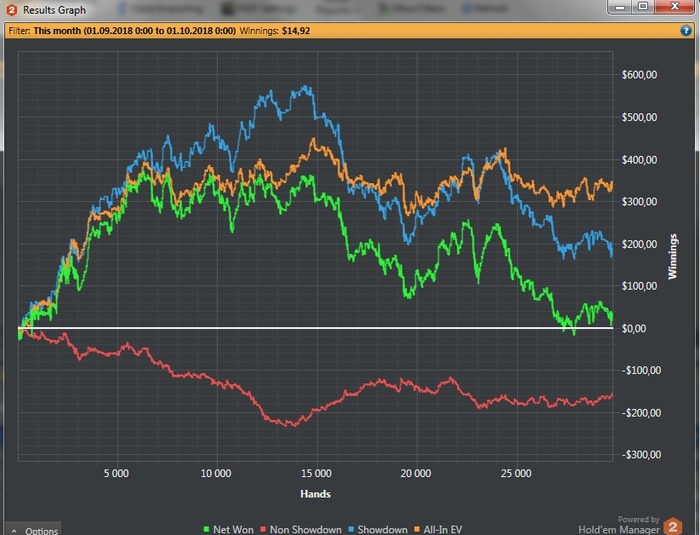The width and height of the screenshot is (700, 535).
Task: Click the Hold'em Manager 2 window icon
Action: coord(12,10)
